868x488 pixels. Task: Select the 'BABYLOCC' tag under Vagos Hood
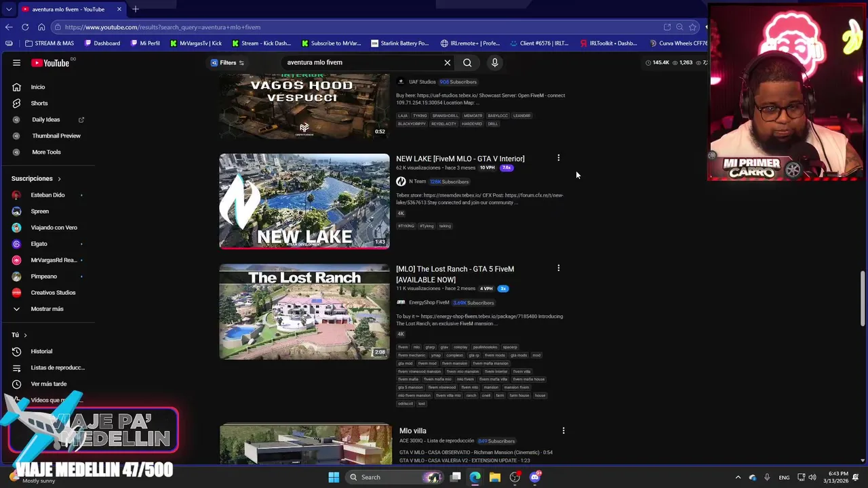(498, 116)
